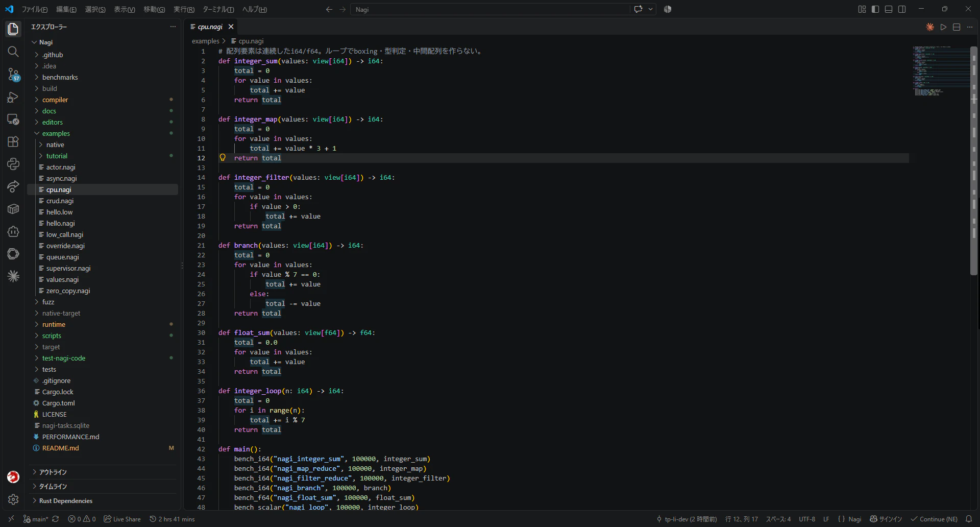980x527 pixels.
Task: Go back with the navigation arrow
Action: click(329, 9)
